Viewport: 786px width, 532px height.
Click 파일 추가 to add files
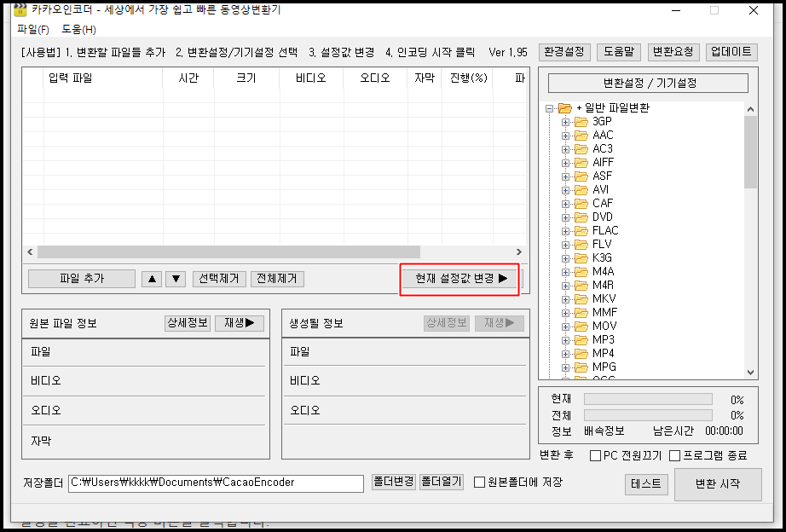coord(82,279)
